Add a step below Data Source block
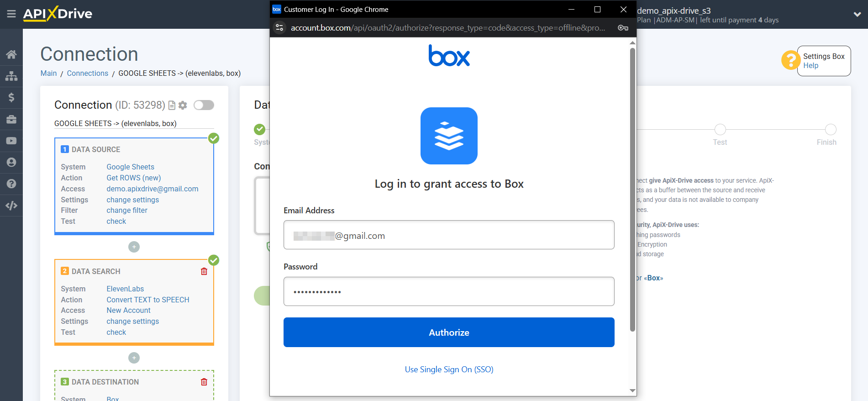This screenshot has height=401, width=868. [x=134, y=247]
